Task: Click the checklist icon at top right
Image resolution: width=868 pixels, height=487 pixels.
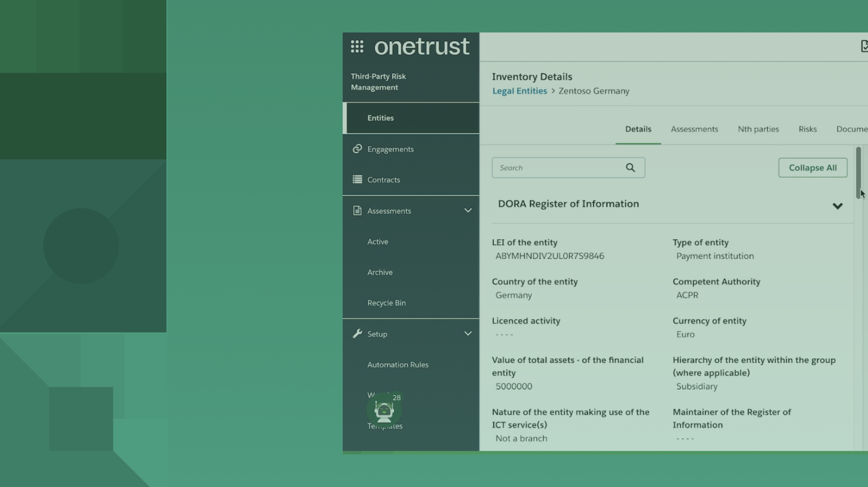Action: click(864, 47)
